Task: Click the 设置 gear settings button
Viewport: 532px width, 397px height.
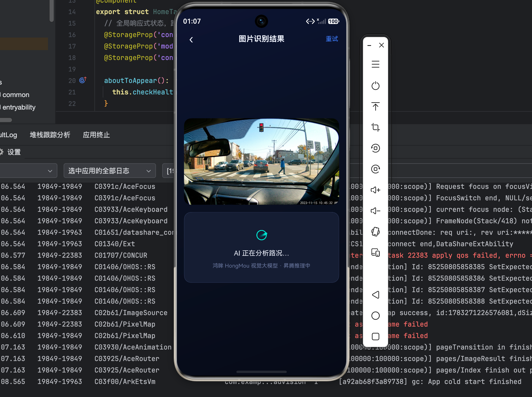Action: click(x=10, y=152)
